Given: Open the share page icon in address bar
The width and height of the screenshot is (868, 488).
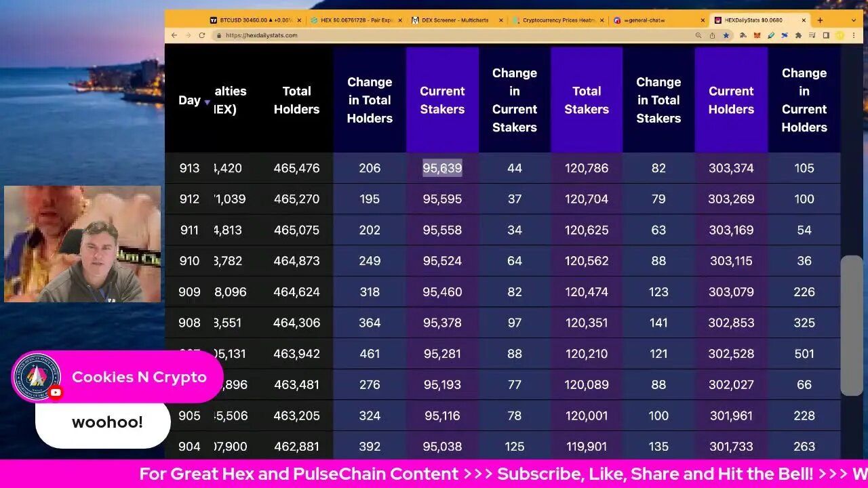Looking at the screenshot, I should coord(712,35).
